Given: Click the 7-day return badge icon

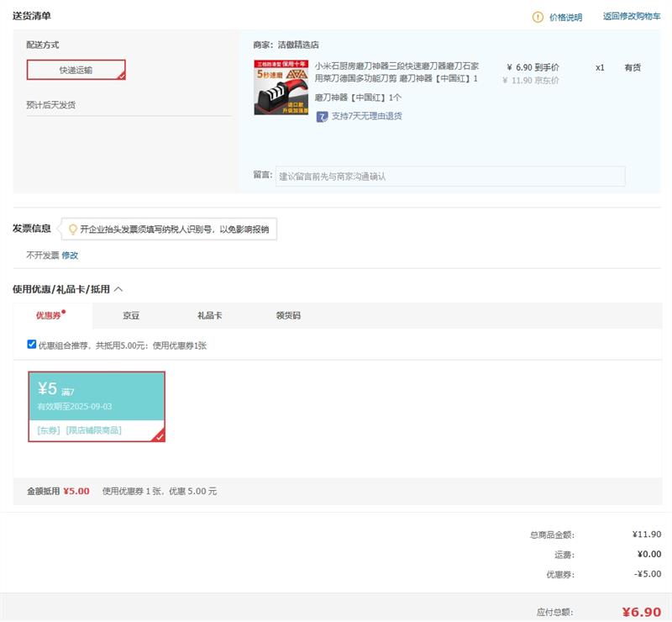Looking at the screenshot, I should coord(322,117).
